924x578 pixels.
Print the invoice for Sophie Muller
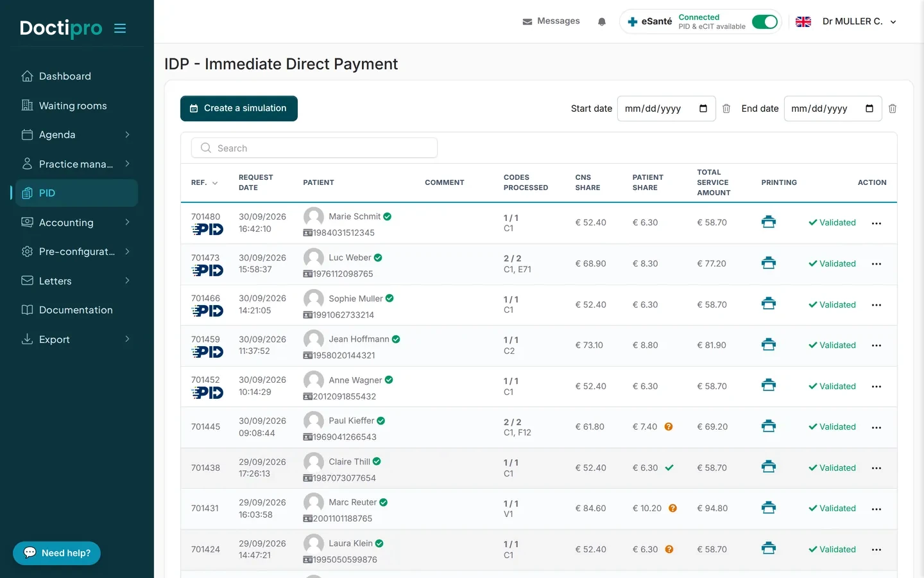coord(769,304)
